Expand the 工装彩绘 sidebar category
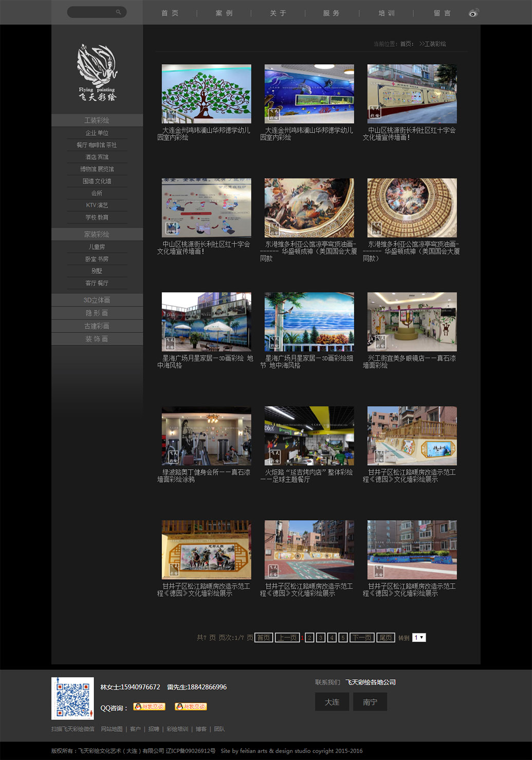Image resolution: width=532 pixels, height=760 pixels. [x=97, y=120]
